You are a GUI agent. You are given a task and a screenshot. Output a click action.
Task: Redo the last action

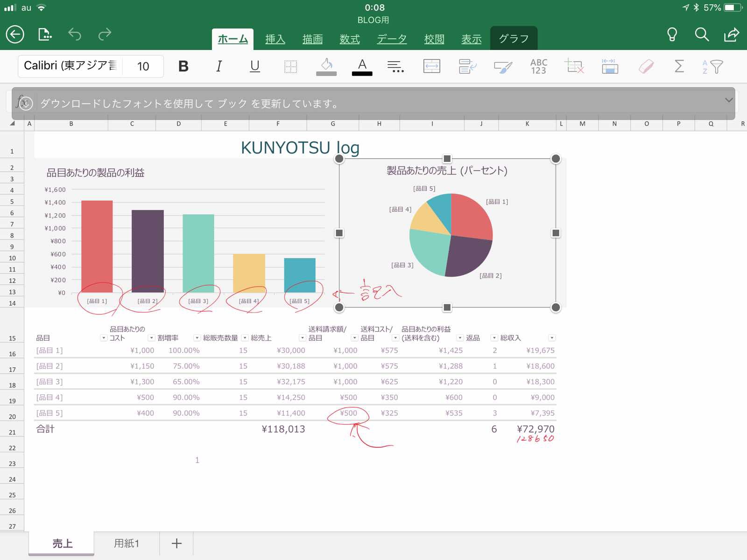click(x=105, y=34)
